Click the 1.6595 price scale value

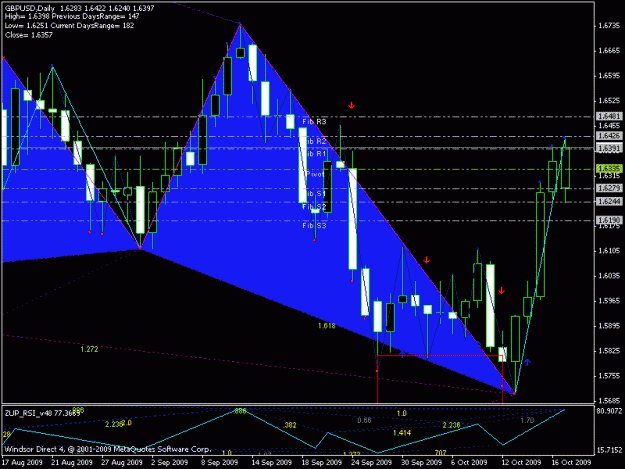(x=609, y=76)
